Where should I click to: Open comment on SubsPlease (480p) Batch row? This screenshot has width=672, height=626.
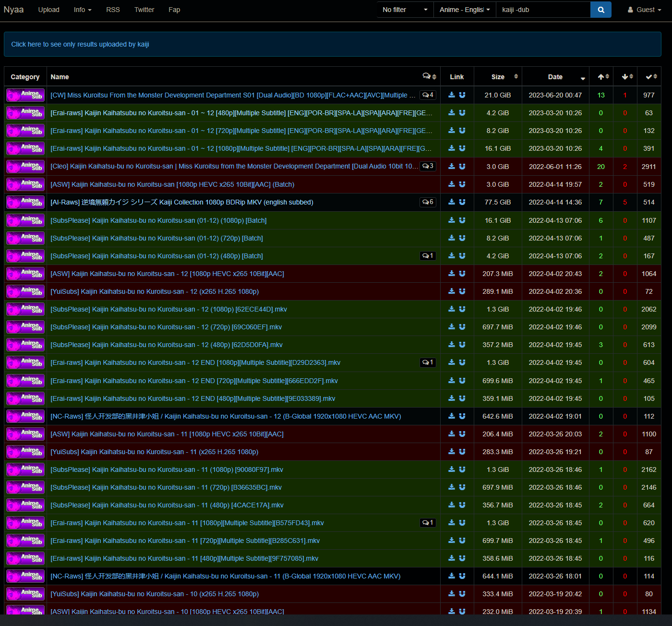(428, 256)
